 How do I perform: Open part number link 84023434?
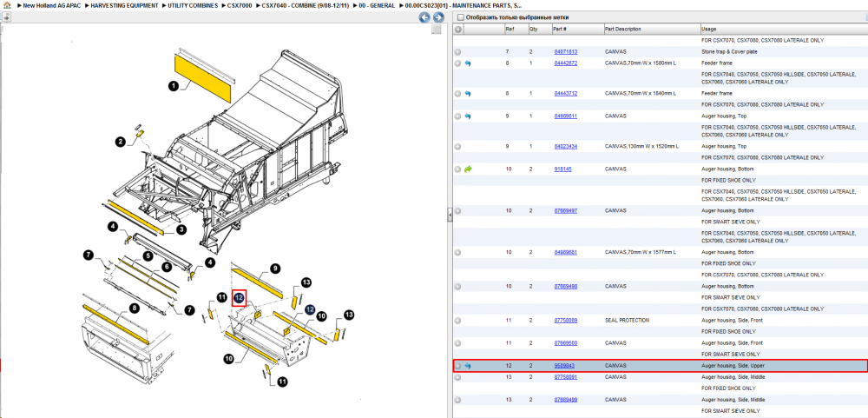pyautogui.click(x=566, y=146)
